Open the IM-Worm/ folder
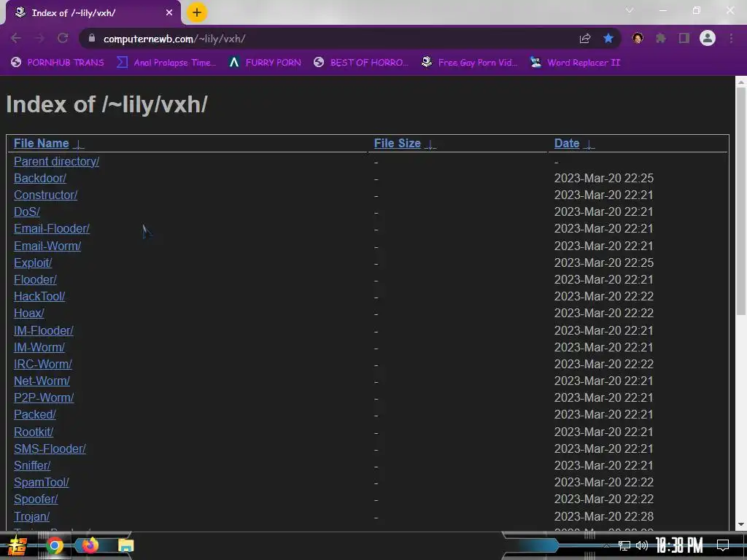Viewport: 747px width, 560px height. pos(39,347)
